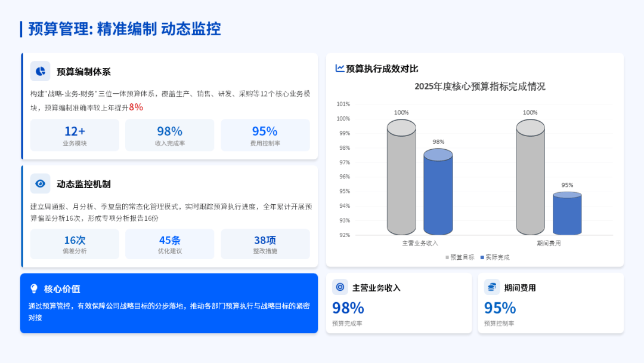Image resolution: width=644 pixels, height=363 pixels.
Task: Click the coins icon beside 期间费用
Action: (492, 287)
